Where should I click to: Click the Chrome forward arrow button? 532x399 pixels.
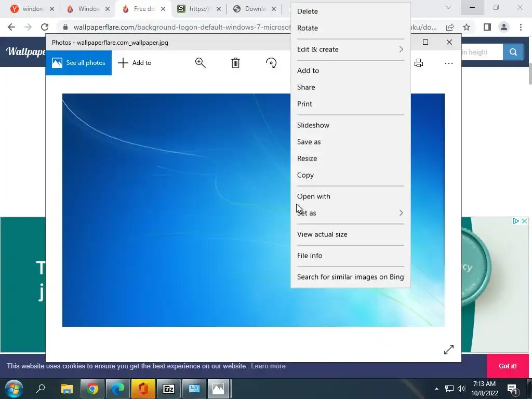[28, 27]
